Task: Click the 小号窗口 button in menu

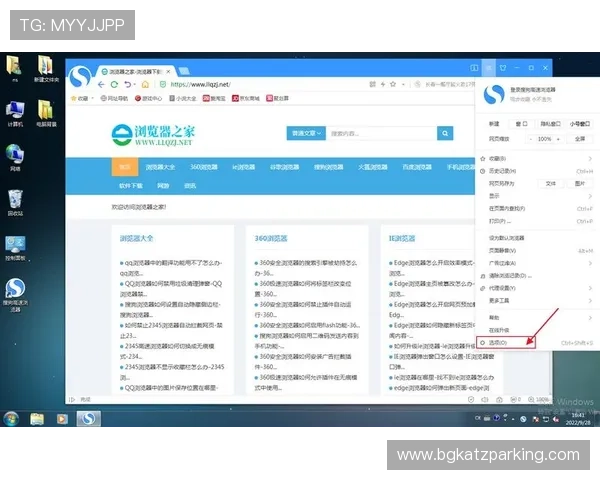Action: click(x=580, y=124)
